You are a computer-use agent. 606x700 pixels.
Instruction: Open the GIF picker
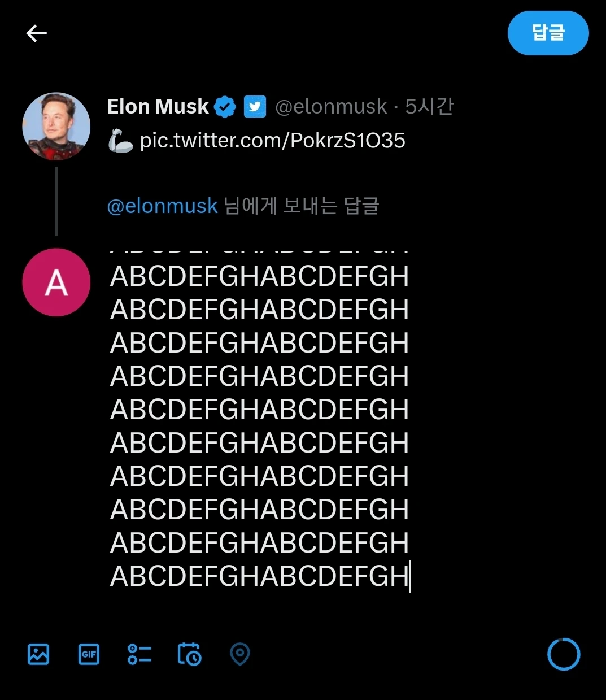89,654
